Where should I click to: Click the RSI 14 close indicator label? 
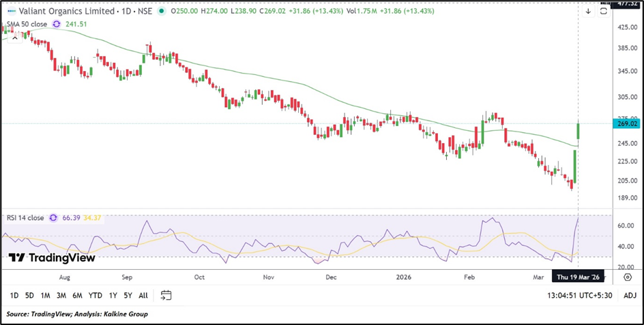pyautogui.click(x=24, y=218)
